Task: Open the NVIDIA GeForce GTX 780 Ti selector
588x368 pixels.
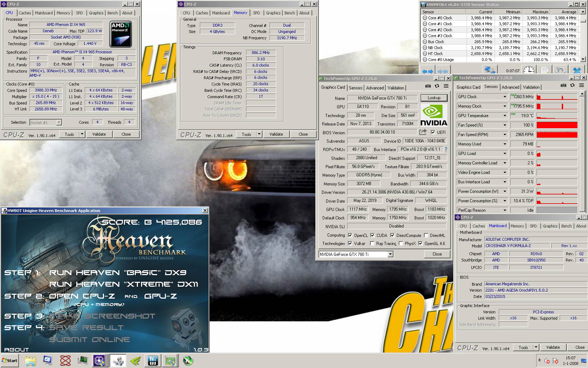Action: (x=356, y=254)
